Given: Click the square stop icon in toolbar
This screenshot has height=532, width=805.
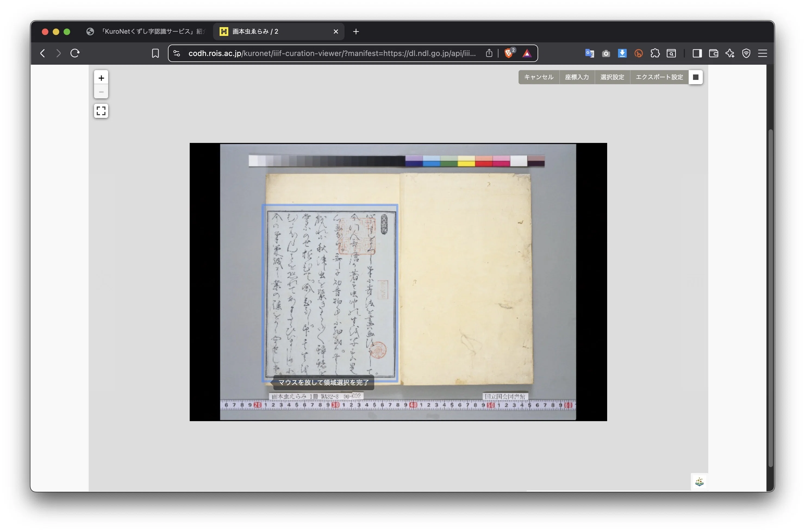Looking at the screenshot, I should 695,77.
